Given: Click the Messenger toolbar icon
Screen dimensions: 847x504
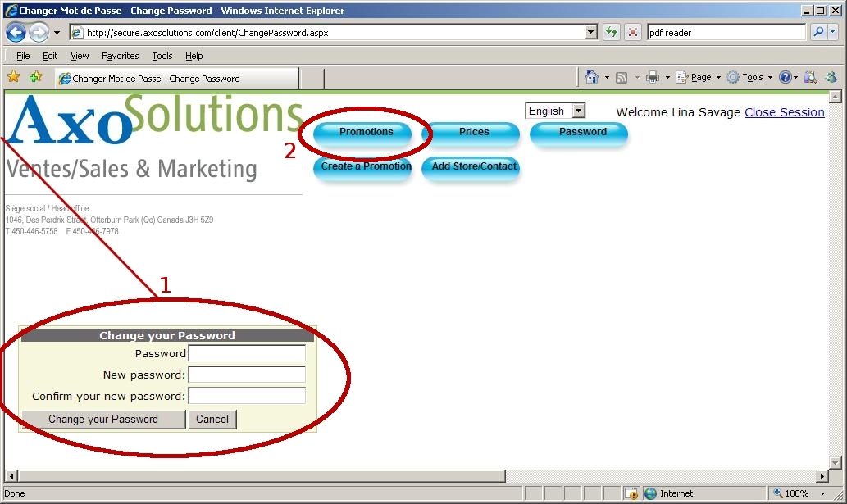Looking at the screenshot, I should (x=831, y=77).
